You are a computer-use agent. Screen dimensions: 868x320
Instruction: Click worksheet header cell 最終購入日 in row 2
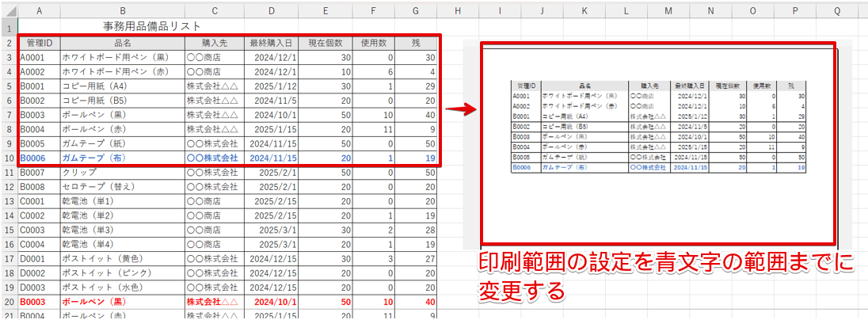tap(271, 42)
